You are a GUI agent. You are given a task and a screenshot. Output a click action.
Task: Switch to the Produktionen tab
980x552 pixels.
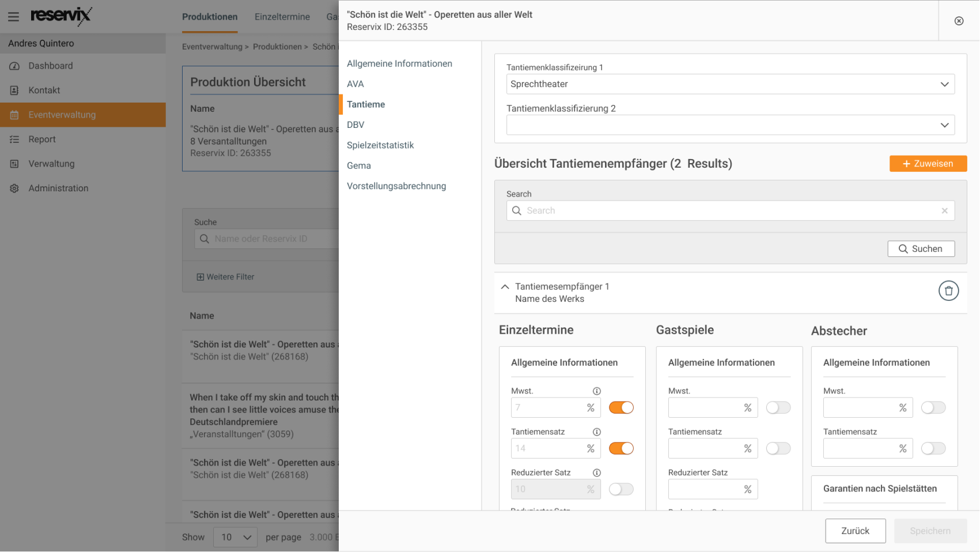[210, 17]
